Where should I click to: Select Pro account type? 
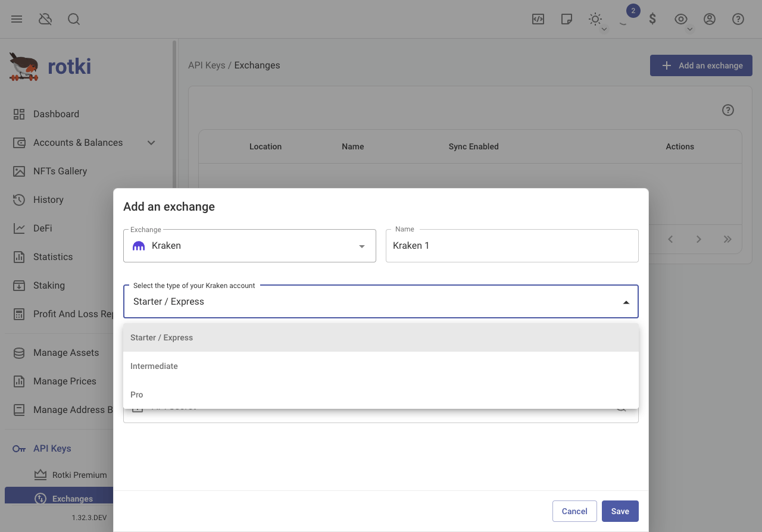381,395
